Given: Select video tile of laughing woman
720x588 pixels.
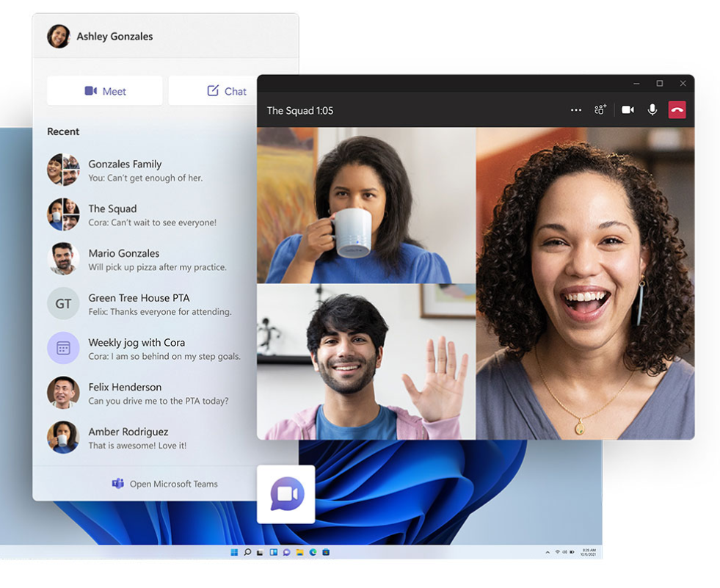Looking at the screenshot, I should [x=586, y=283].
